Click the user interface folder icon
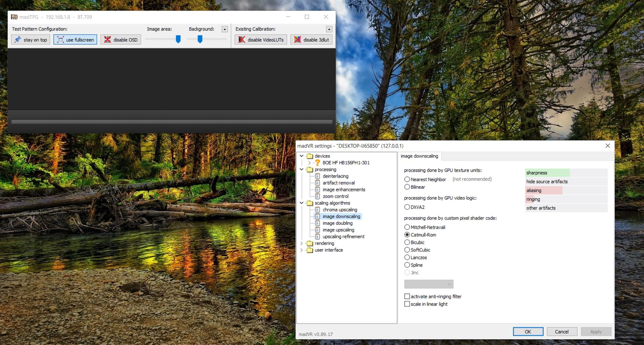This screenshot has height=345, width=644. pyautogui.click(x=310, y=250)
